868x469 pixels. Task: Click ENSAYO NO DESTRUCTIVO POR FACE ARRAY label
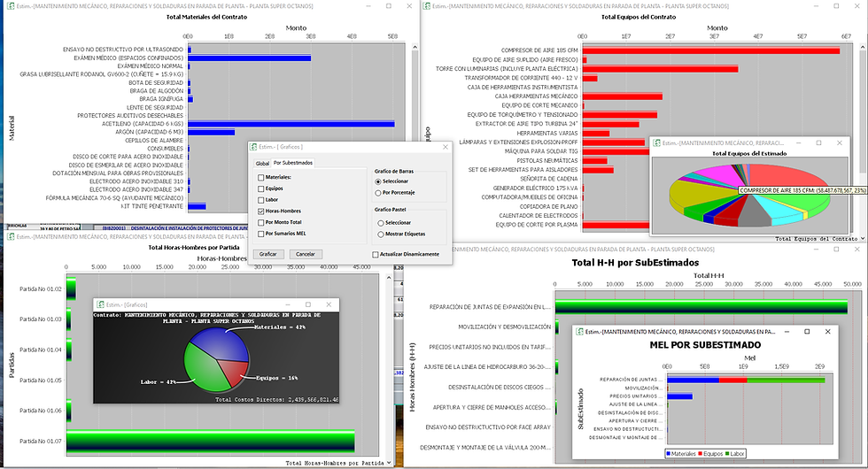point(488,427)
